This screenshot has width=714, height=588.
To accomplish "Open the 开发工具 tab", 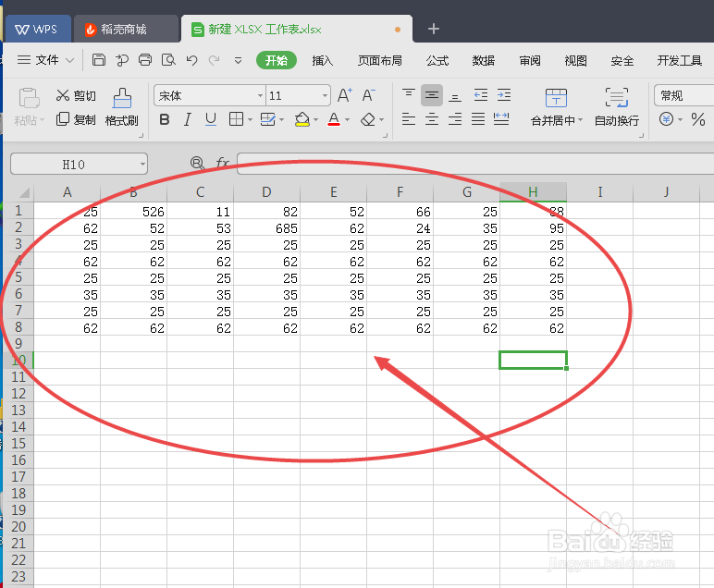I will point(679,60).
